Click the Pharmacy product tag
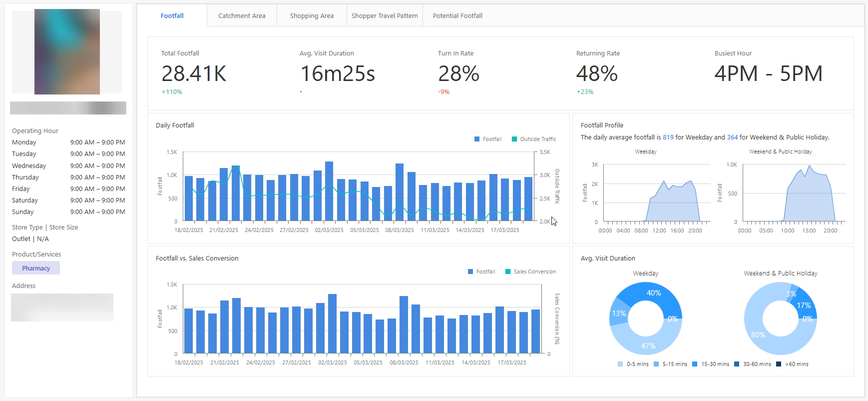 tap(36, 268)
